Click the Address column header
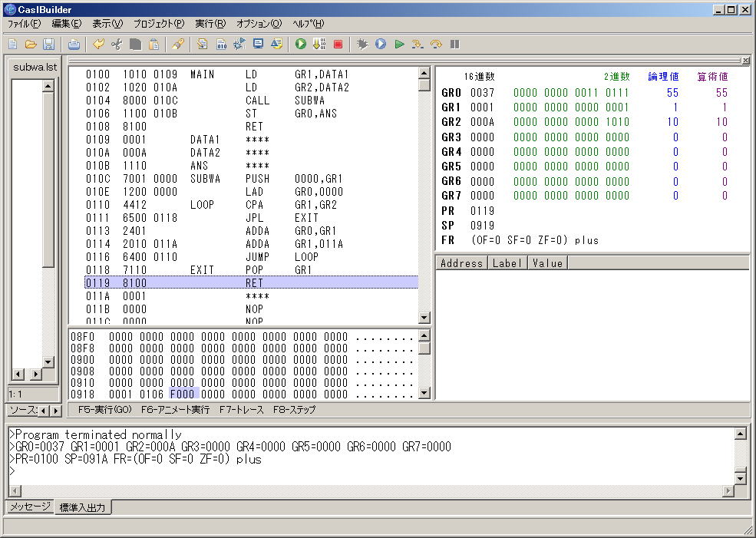Image resolution: width=756 pixels, height=538 pixels. click(461, 262)
